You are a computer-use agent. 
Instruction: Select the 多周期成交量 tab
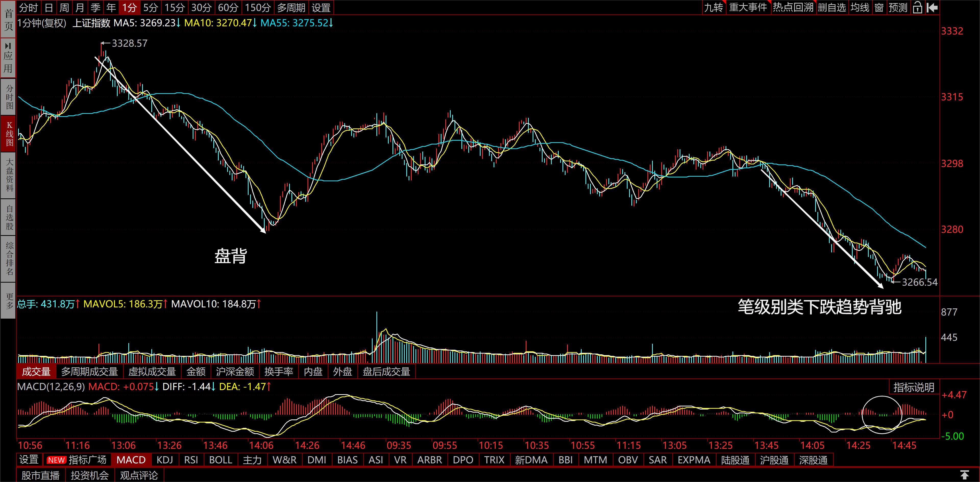pos(90,372)
